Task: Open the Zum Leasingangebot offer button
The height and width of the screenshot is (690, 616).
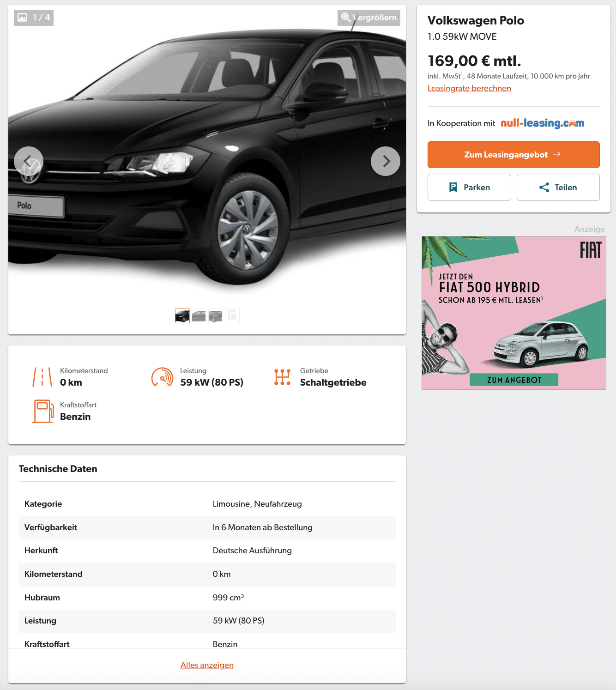Action: 513,155
